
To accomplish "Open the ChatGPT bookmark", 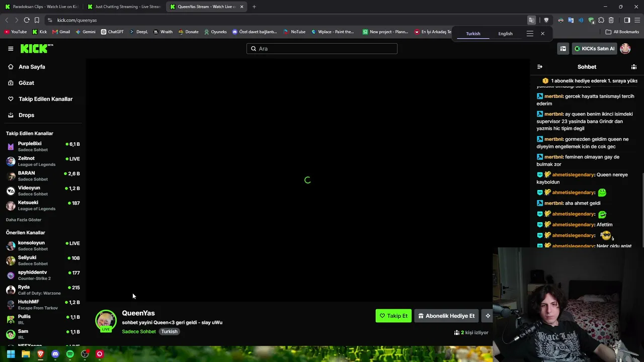I will click(112, 32).
